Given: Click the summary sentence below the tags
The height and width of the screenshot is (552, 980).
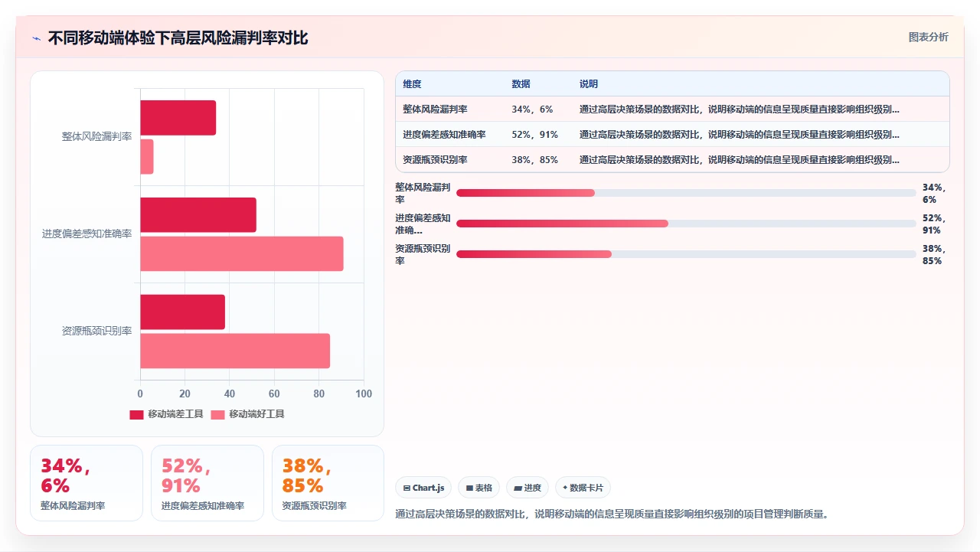Looking at the screenshot, I should [x=612, y=514].
